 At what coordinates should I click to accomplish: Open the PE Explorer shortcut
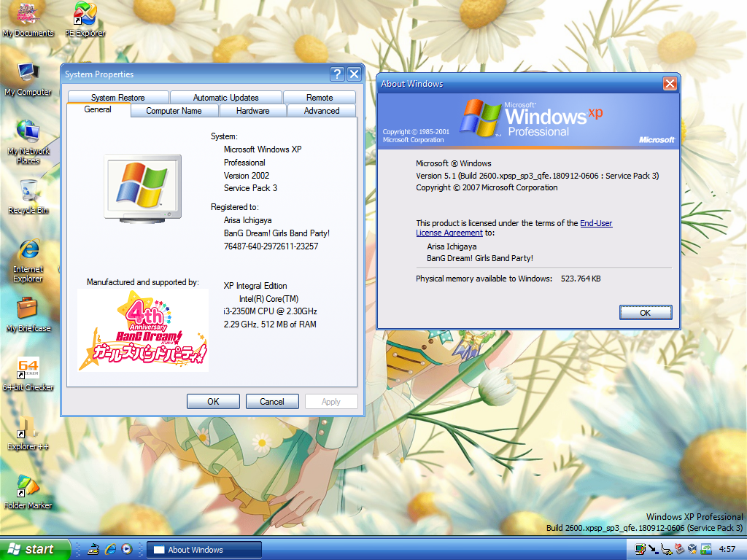click(x=85, y=19)
